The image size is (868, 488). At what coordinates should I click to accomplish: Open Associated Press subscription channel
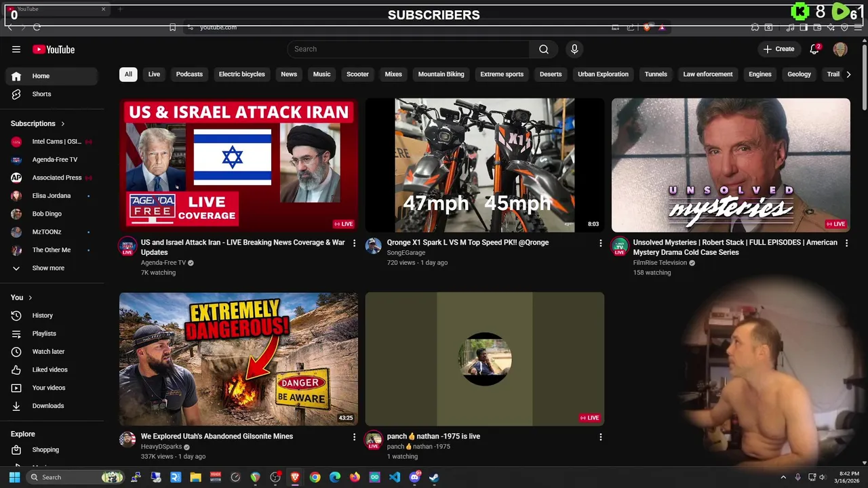click(53, 178)
